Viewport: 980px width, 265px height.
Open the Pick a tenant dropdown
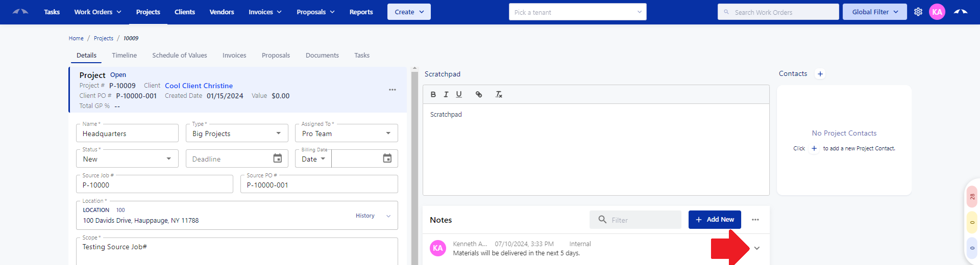coord(578,12)
